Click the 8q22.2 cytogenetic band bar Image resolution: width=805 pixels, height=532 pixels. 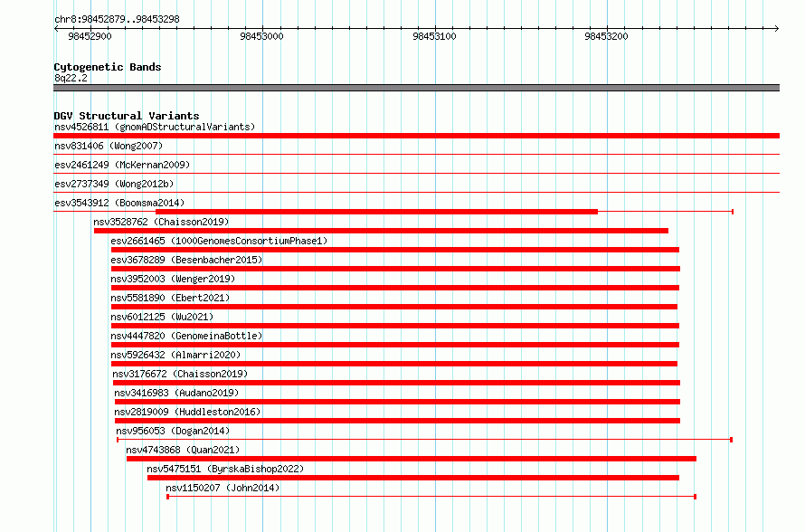coord(416,88)
